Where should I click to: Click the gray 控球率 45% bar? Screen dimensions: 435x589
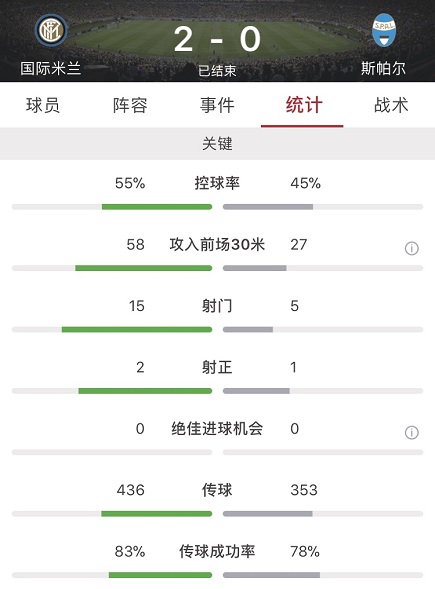click(x=268, y=207)
